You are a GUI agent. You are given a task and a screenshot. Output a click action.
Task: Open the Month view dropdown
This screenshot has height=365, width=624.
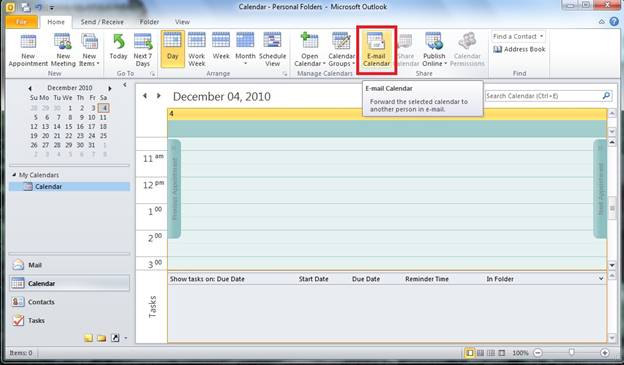coord(245,50)
